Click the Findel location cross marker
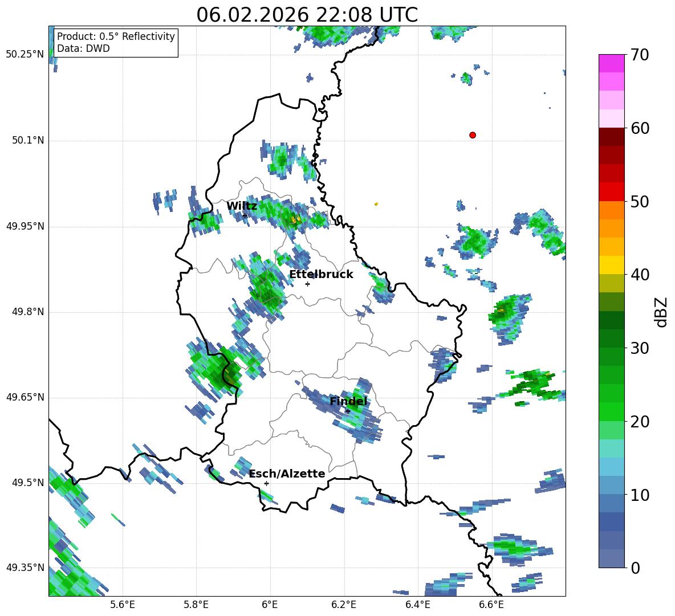675x616 pixels. (348, 411)
